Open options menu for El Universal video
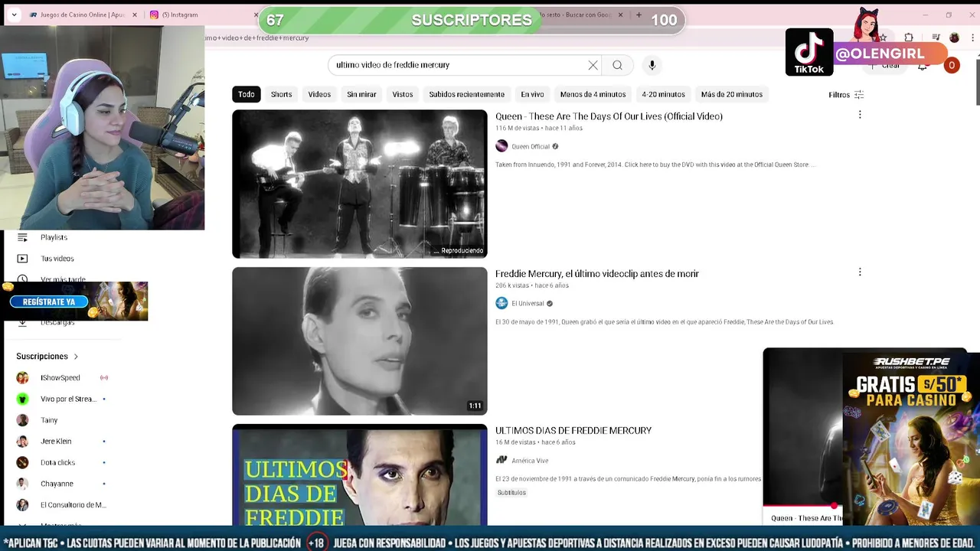Viewport: 980px width, 551px height. [860, 272]
